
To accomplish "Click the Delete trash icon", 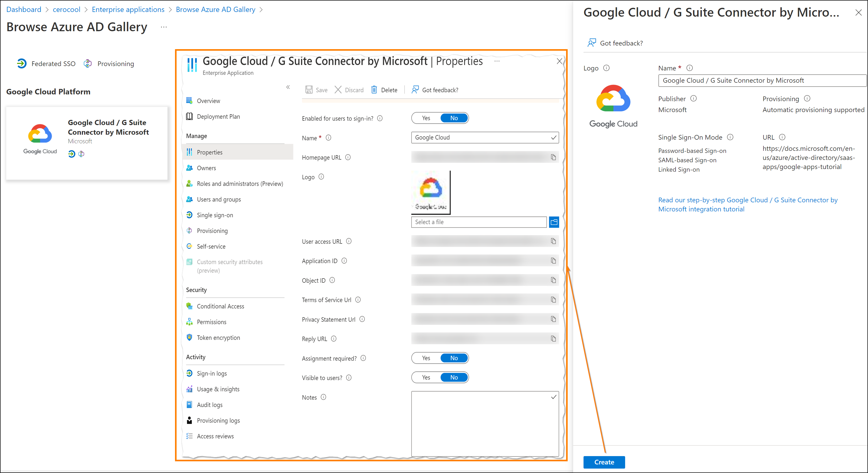I will click(374, 90).
